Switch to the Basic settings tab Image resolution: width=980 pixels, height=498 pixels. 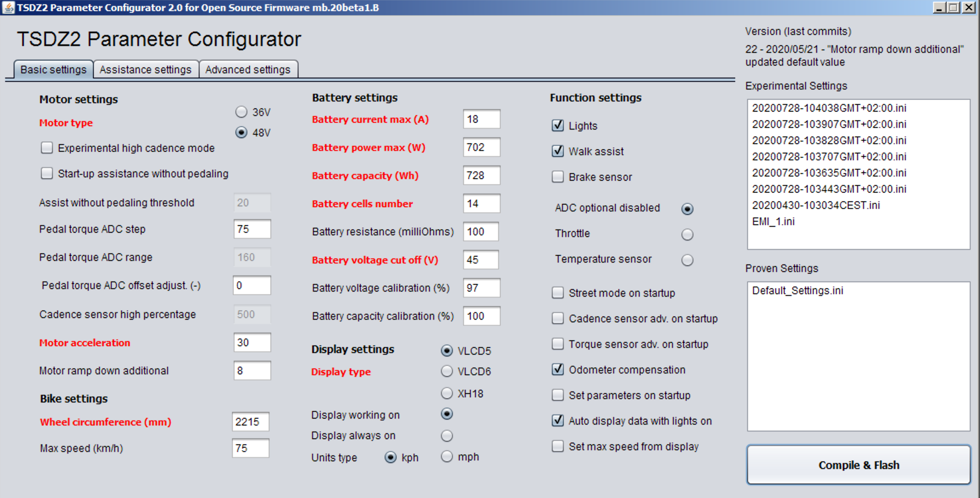[53, 69]
